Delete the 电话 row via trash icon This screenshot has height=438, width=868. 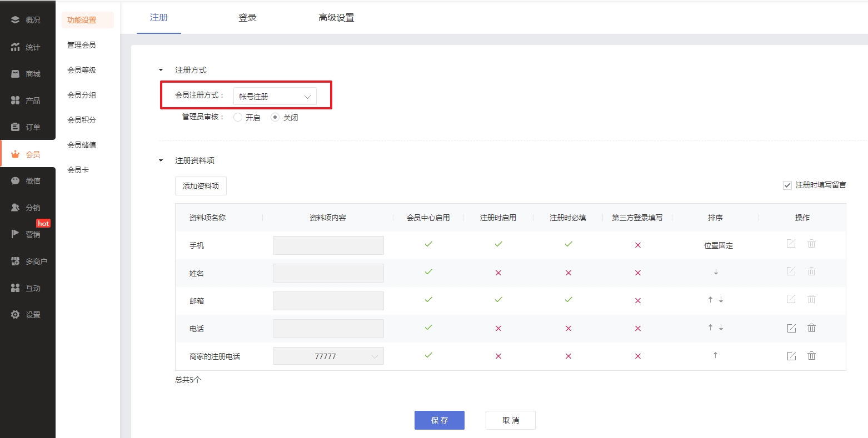point(811,328)
